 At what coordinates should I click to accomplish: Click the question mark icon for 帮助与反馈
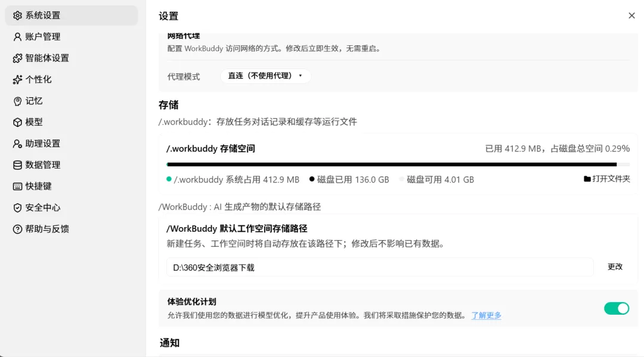(x=17, y=229)
